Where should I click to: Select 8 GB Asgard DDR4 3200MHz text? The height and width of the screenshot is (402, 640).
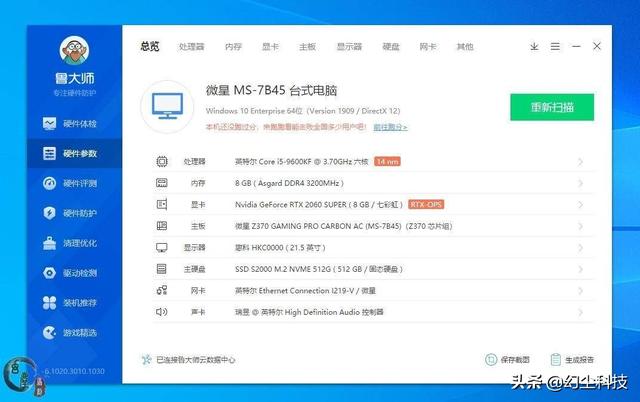[x=289, y=183]
